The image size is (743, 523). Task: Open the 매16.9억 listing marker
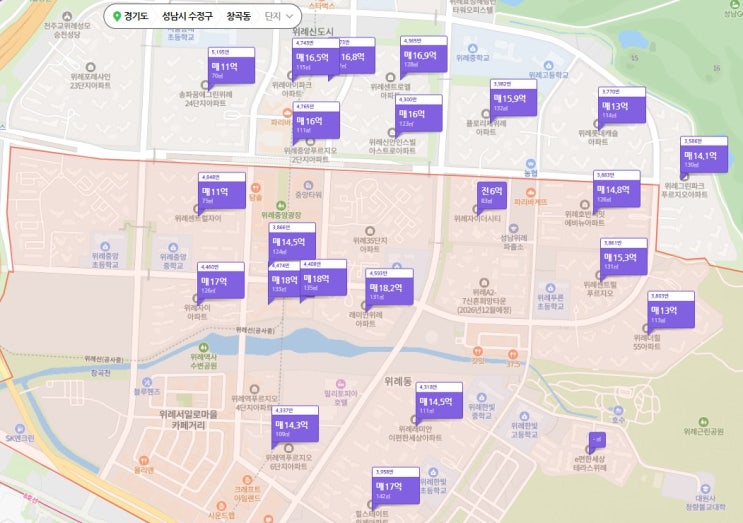coord(423,55)
